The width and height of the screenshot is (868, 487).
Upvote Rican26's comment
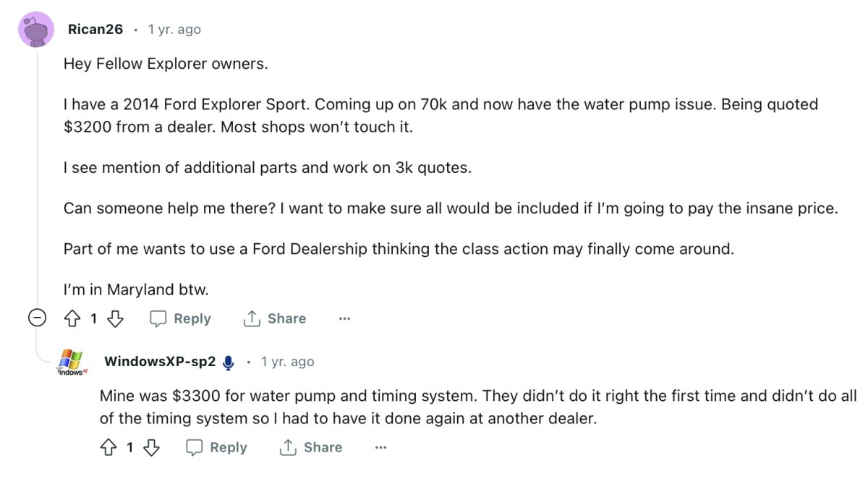73,318
